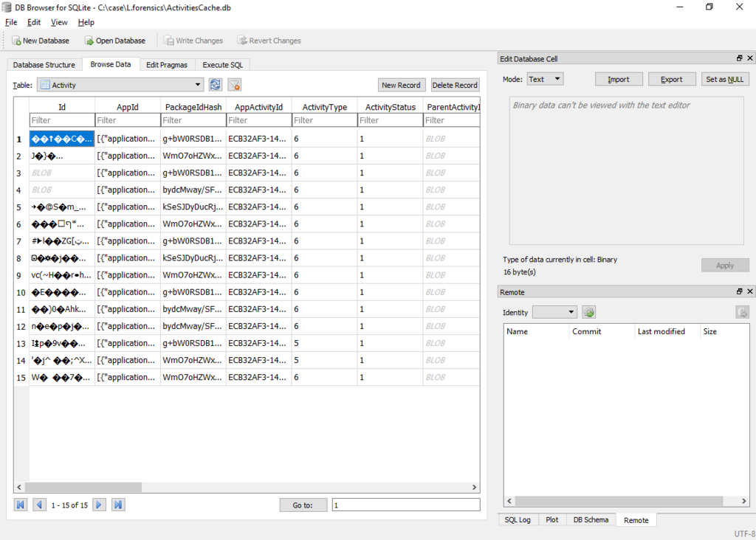This screenshot has height=540, width=756.
Task: Sort by the ActivityType column header
Action: [324, 107]
